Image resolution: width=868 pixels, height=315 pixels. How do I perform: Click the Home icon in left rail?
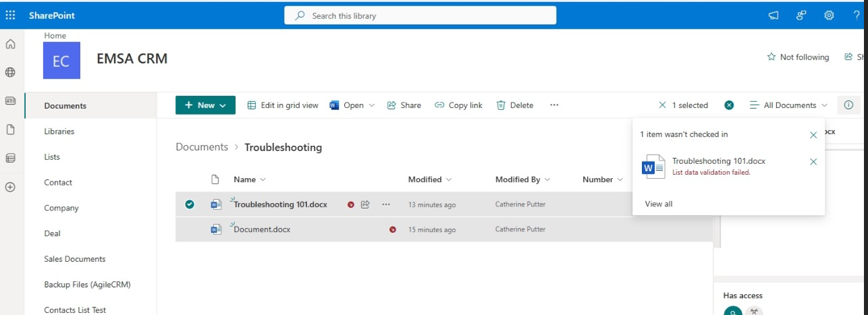[10, 45]
